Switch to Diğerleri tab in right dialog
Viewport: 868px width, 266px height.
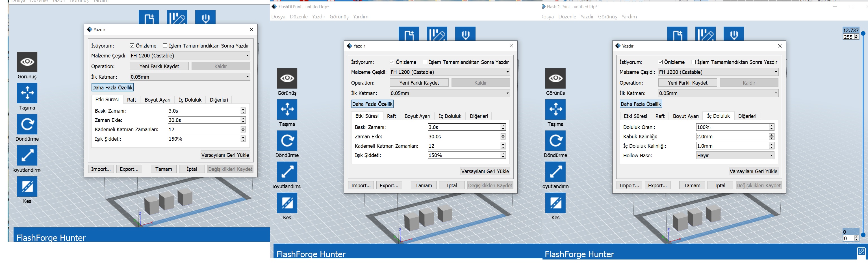[747, 116]
